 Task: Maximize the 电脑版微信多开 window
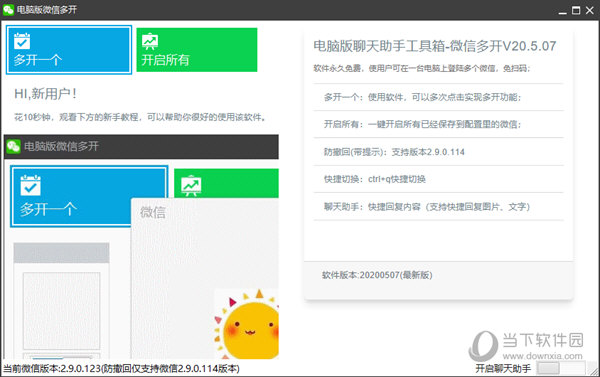click(x=576, y=10)
